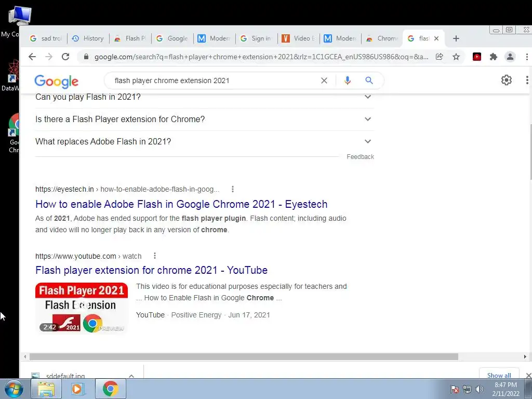The width and height of the screenshot is (532, 399).
Task: Submit search with the magnifier icon
Action: pyautogui.click(x=369, y=81)
